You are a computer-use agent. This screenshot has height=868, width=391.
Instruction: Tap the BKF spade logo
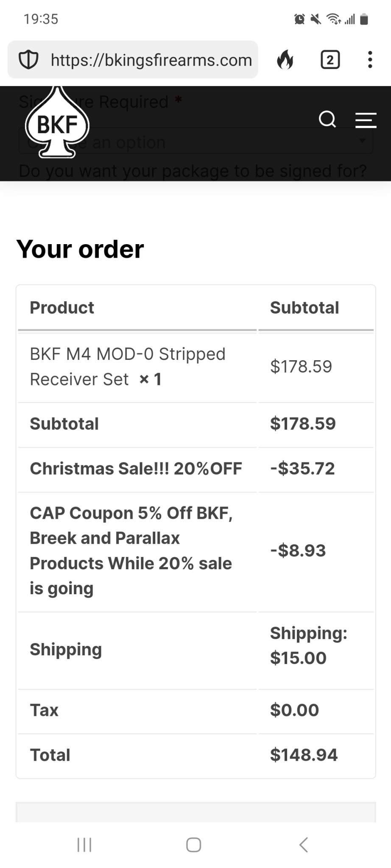tap(57, 122)
